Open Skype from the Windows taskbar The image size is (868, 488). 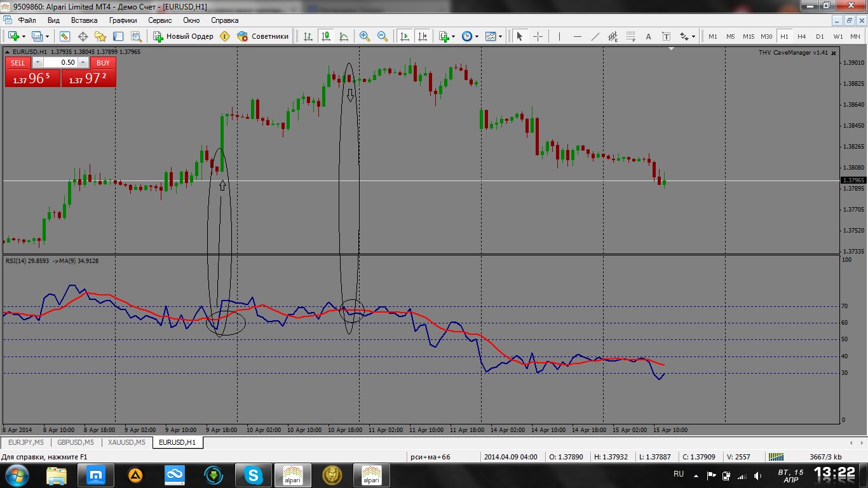coord(254,475)
